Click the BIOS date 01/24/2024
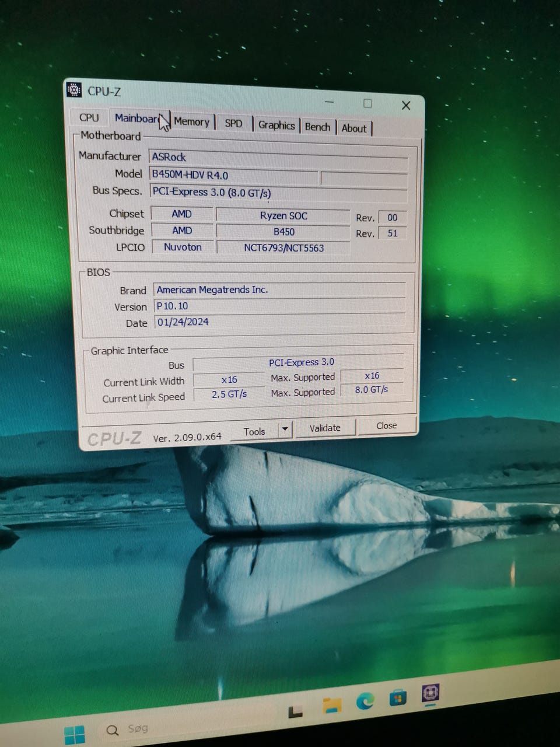Viewport: 560px width, 747px height. tap(279, 322)
